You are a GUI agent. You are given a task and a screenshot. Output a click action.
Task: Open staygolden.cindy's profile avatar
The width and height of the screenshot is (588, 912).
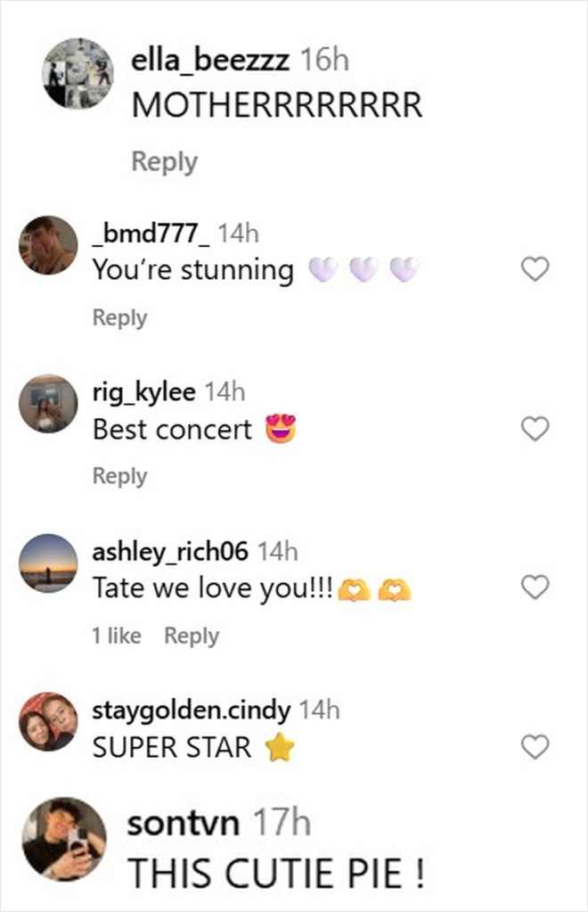pyautogui.click(x=48, y=721)
